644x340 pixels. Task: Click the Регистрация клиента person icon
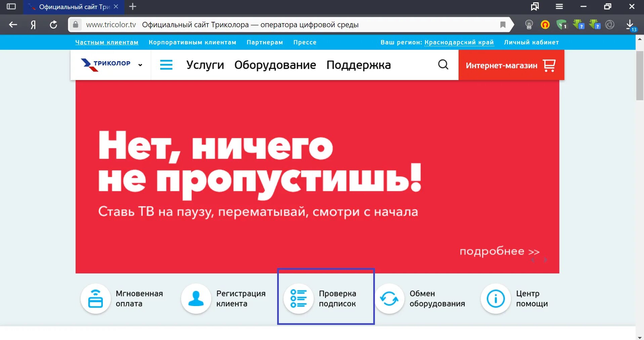click(196, 299)
